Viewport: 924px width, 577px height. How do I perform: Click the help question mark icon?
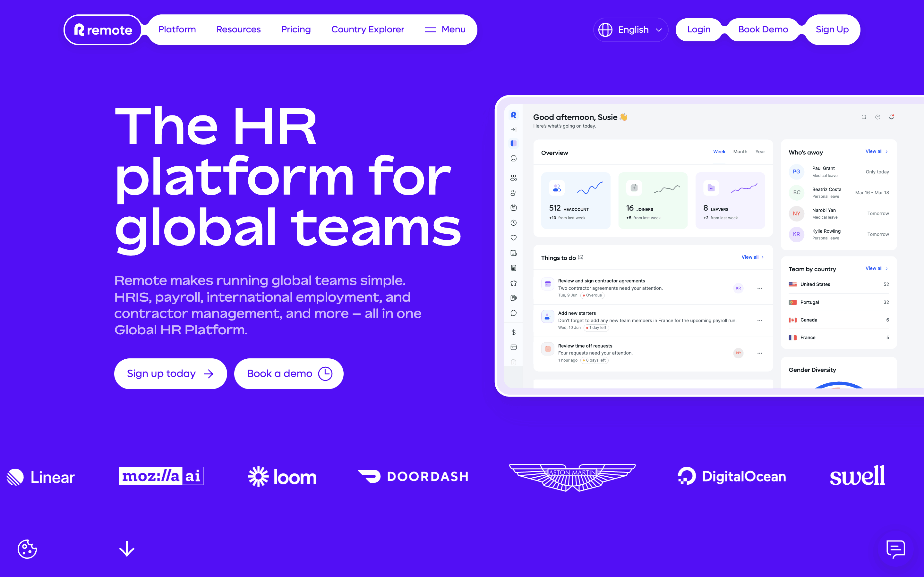coord(878,117)
